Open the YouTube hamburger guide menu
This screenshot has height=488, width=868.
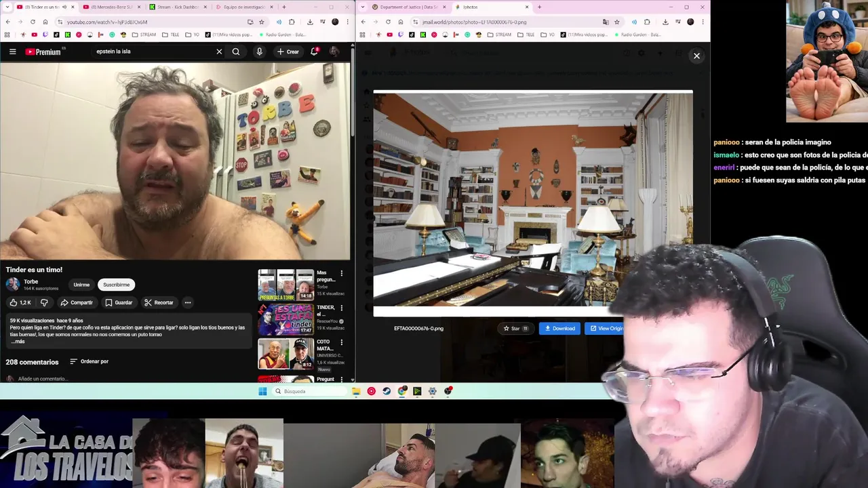click(12, 52)
